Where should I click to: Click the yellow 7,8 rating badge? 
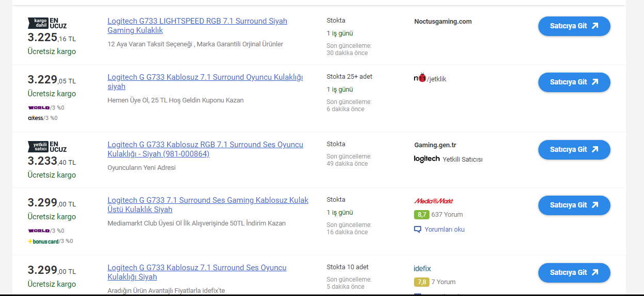421,282
